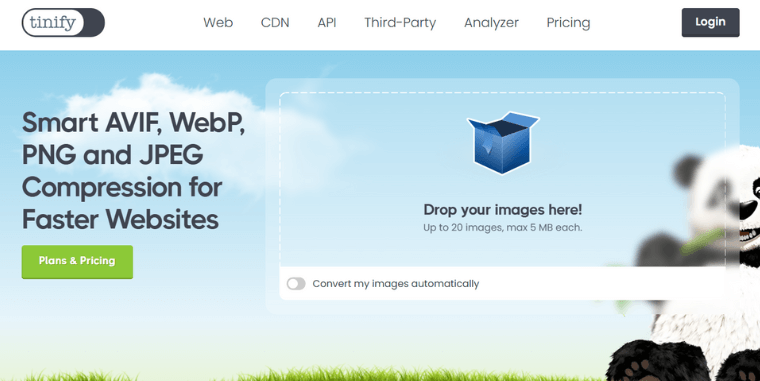Go to Pricing in the top navigation
Image resolution: width=760 pixels, height=381 pixels.
(x=569, y=22)
